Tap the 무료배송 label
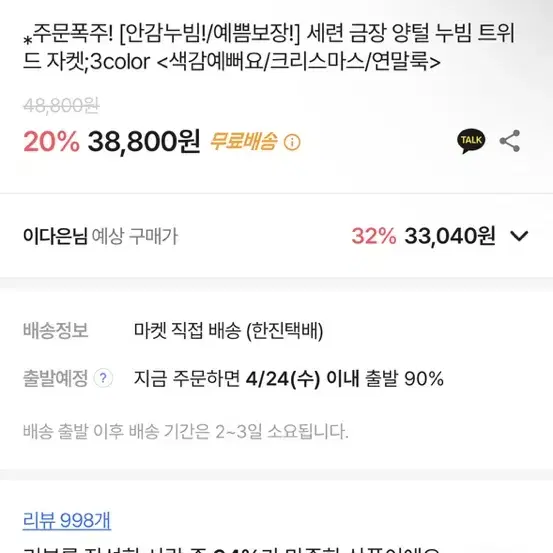This screenshot has width=553, height=553. 243,141
